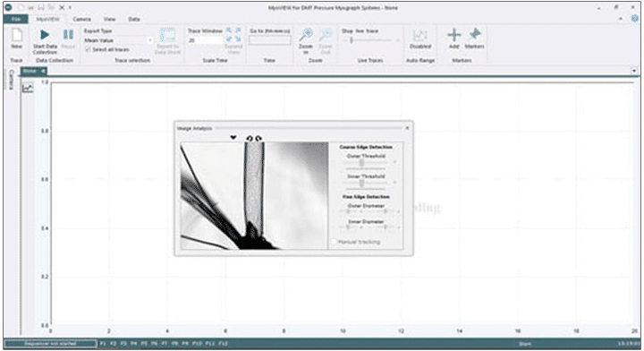This screenshot has width=644, height=351.
Task: Click the New trace icon
Action: click(x=17, y=35)
